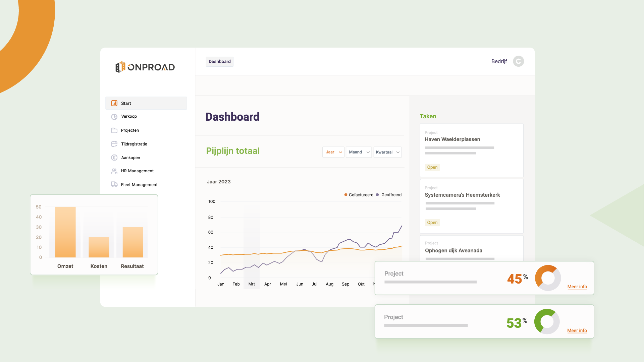This screenshot has height=362, width=644.
Task: Click the Aankopen euro coin icon
Action: pyautogui.click(x=114, y=158)
